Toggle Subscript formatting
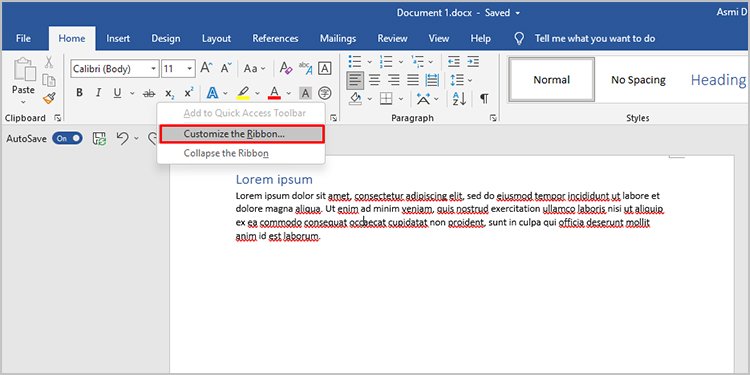The height and width of the screenshot is (375, 750). click(170, 94)
